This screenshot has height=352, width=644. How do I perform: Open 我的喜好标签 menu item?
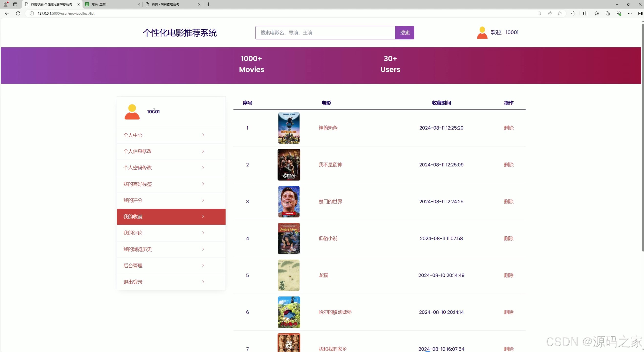[x=138, y=184]
